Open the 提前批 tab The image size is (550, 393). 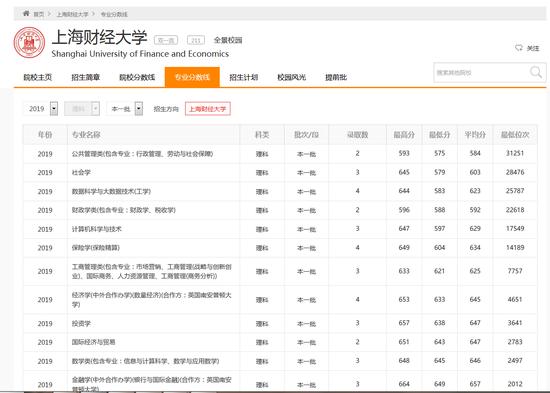336,77
